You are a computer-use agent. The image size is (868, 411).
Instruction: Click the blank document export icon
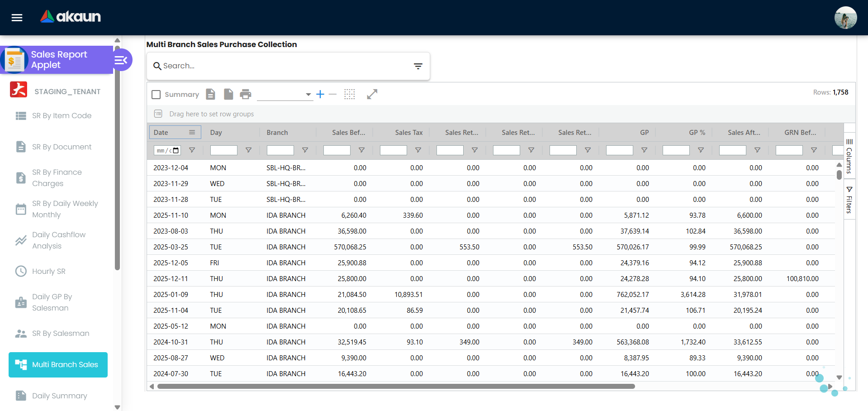(x=228, y=94)
